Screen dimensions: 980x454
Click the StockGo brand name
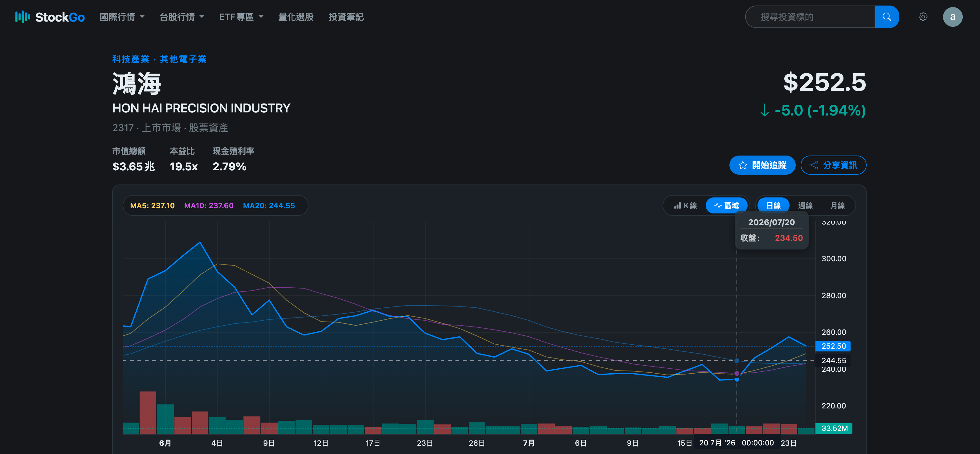point(60,17)
